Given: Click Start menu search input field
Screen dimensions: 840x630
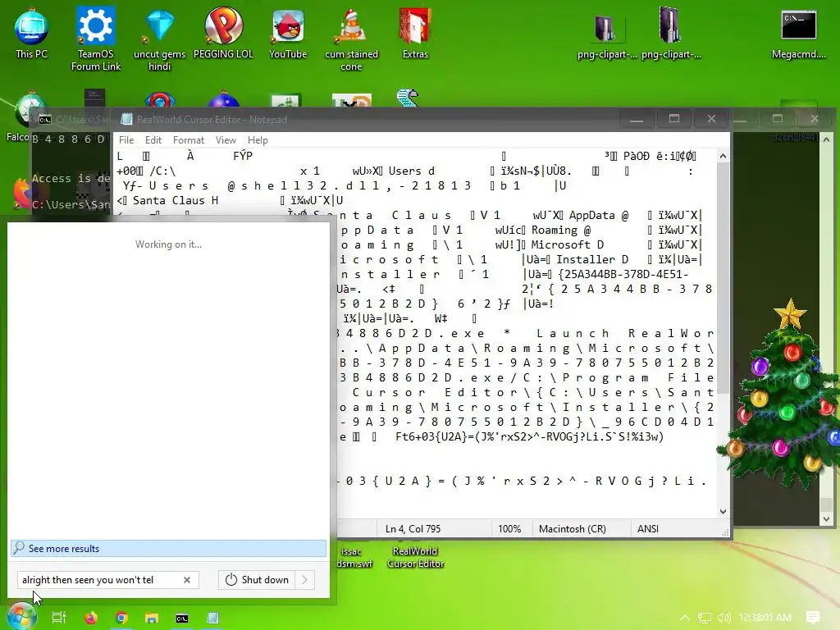Looking at the screenshot, I should pos(101,580).
